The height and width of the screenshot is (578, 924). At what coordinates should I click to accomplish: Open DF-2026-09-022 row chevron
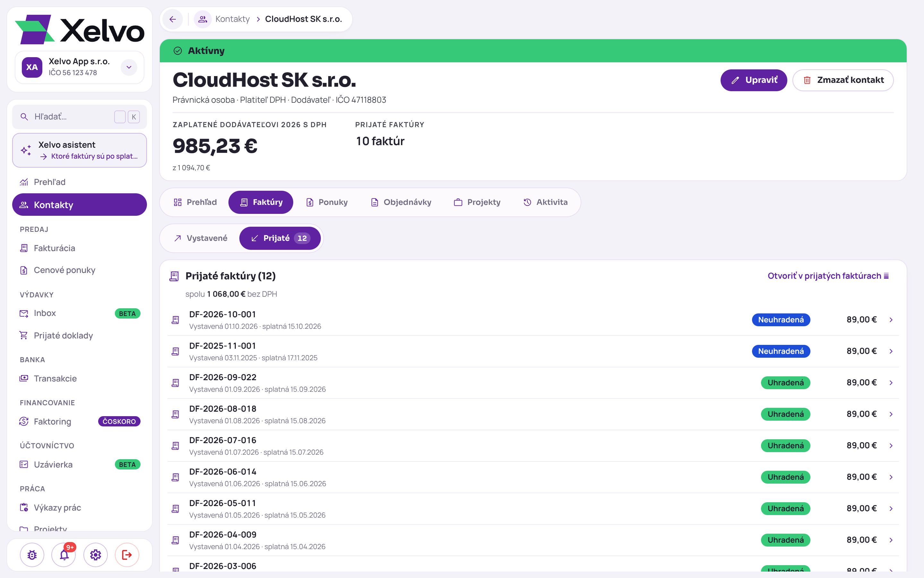point(891,383)
